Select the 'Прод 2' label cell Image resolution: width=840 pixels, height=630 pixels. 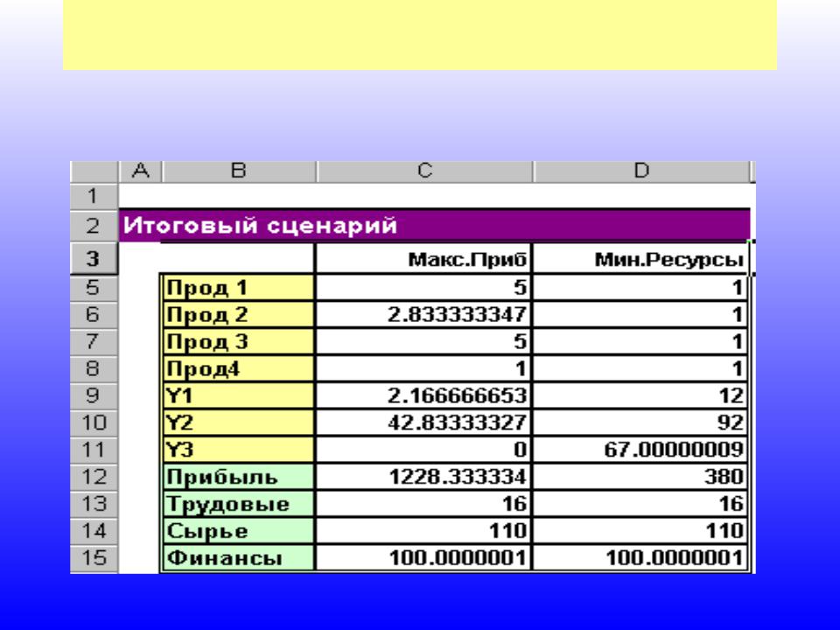coord(238,314)
